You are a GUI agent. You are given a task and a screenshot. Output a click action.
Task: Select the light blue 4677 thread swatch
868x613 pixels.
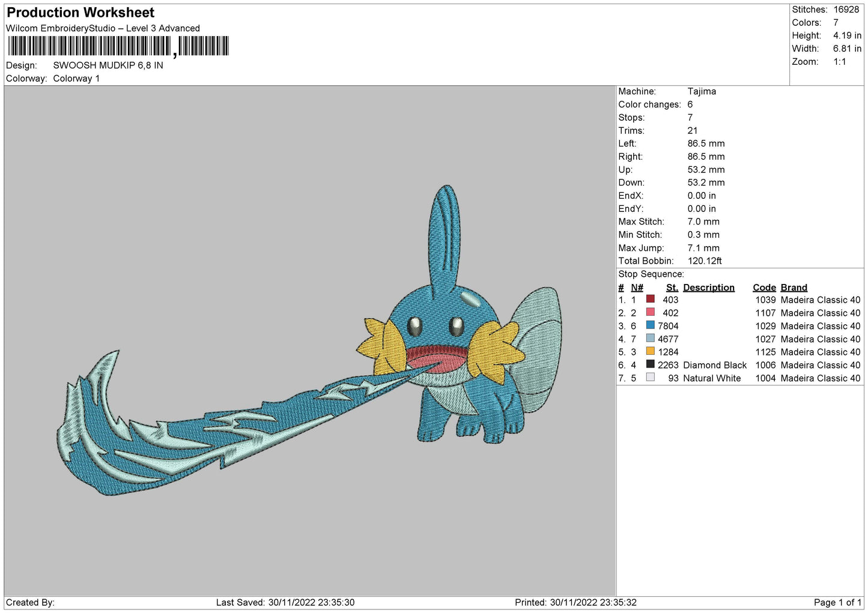point(650,339)
